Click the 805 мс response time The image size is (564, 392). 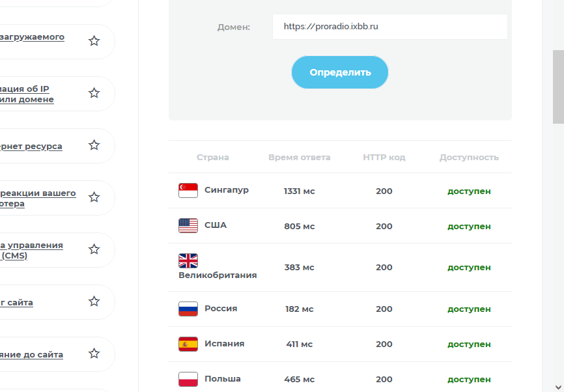click(300, 227)
